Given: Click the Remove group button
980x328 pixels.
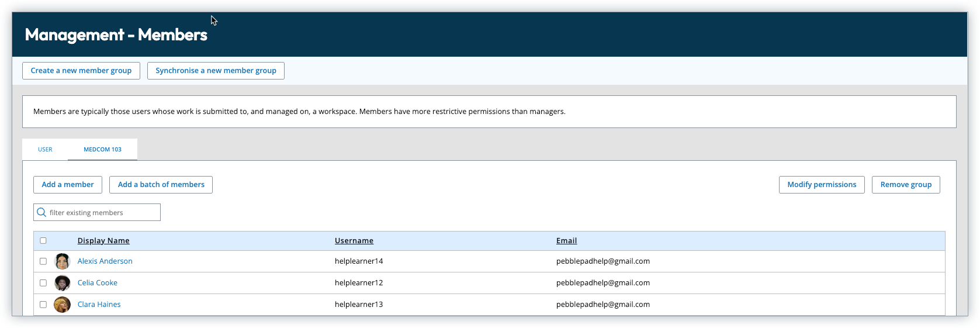Looking at the screenshot, I should point(906,185).
